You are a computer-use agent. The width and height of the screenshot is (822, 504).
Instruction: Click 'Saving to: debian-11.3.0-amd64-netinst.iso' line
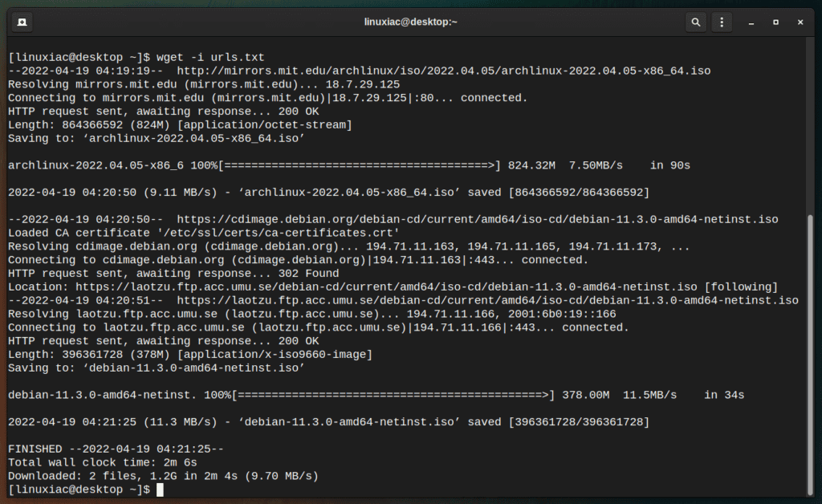click(157, 368)
